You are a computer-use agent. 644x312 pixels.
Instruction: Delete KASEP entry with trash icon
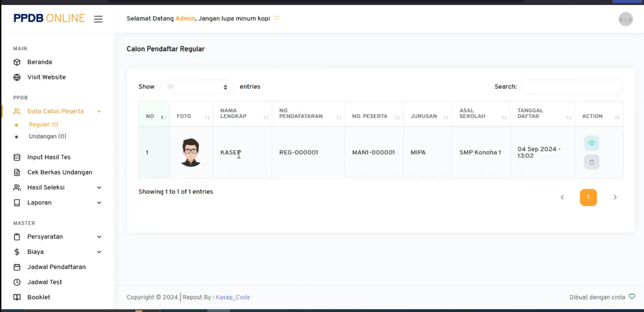(592, 162)
